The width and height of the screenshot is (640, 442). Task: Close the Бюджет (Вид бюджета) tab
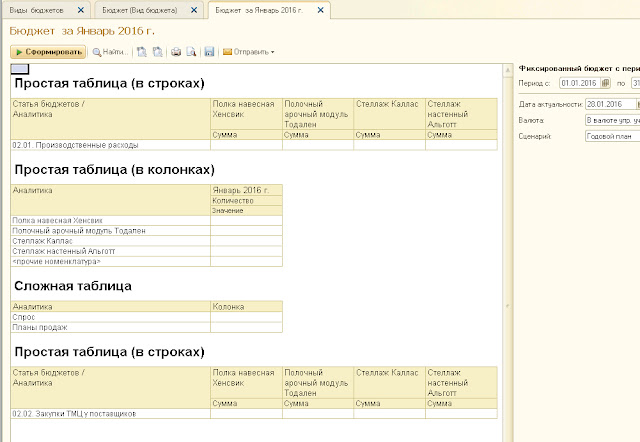[x=194, y=10]
